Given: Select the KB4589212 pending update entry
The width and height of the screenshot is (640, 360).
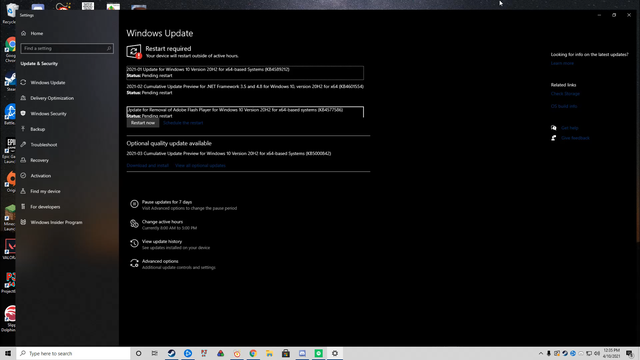Looking at the screenshot, I should [245, 72].
